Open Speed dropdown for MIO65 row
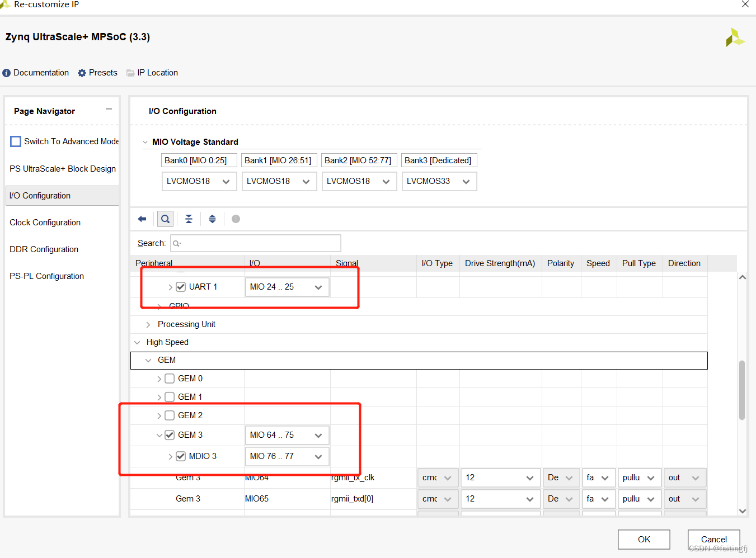The image size is (756, 558). [x=599, y=499]
